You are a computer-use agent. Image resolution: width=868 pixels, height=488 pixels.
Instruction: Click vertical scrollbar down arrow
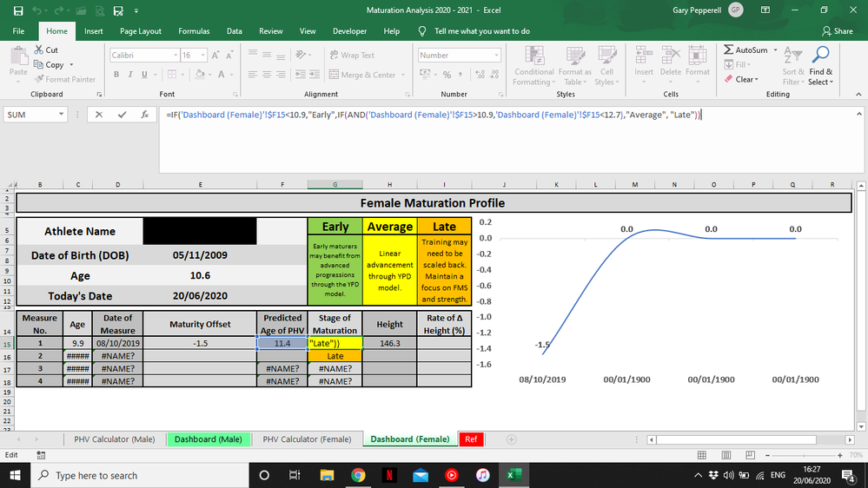[x=861, y=426]
